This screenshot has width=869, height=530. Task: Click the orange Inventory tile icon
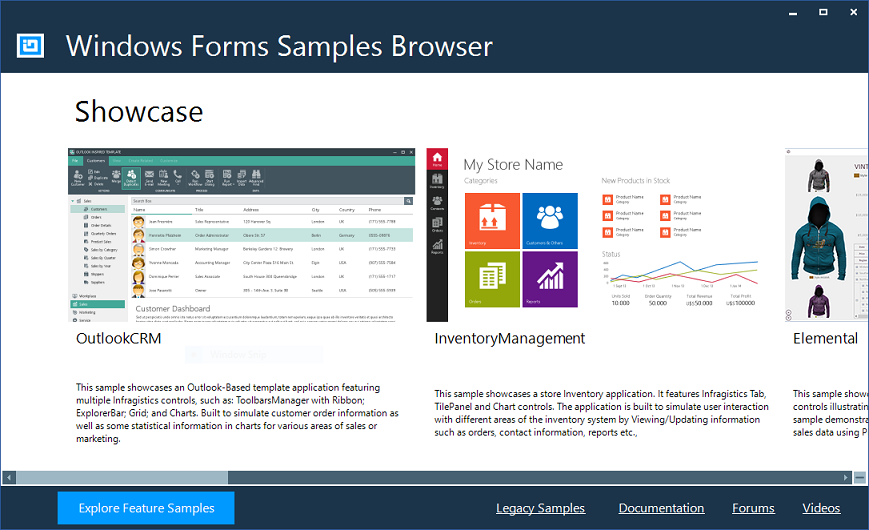click(492, 220)
